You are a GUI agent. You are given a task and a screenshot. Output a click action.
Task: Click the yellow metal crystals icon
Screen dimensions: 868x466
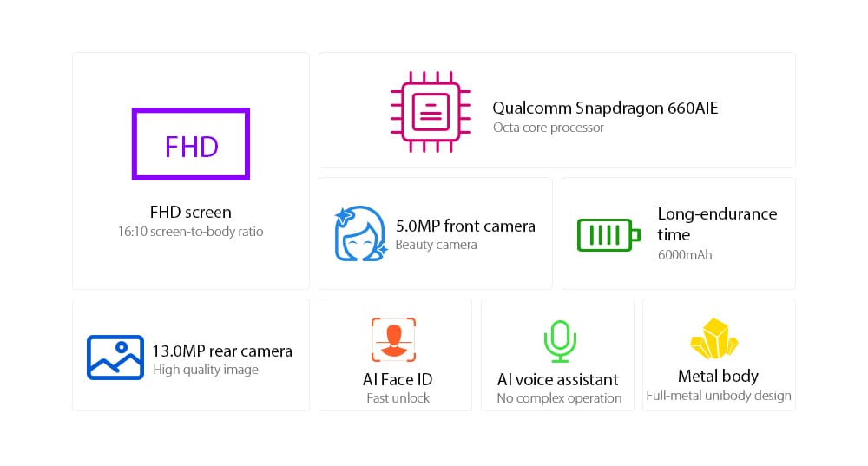713,339
